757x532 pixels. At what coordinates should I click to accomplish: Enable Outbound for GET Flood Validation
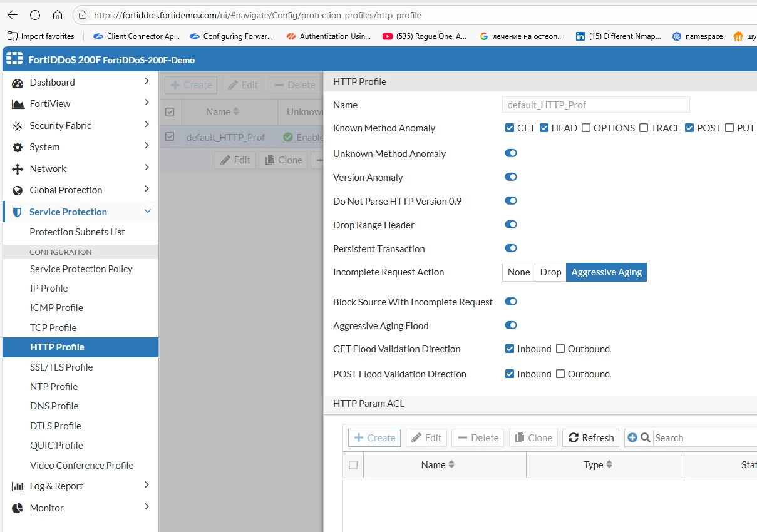[x=561, y=349]
